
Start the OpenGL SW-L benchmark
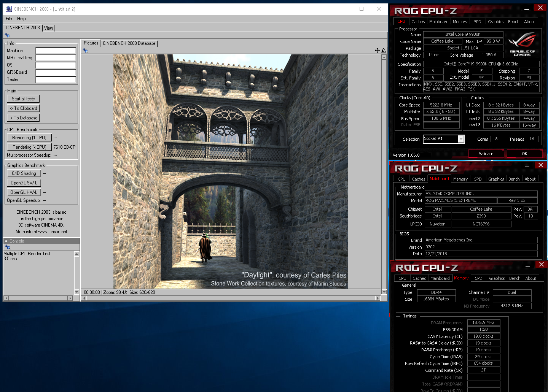[x=24, y=183]
